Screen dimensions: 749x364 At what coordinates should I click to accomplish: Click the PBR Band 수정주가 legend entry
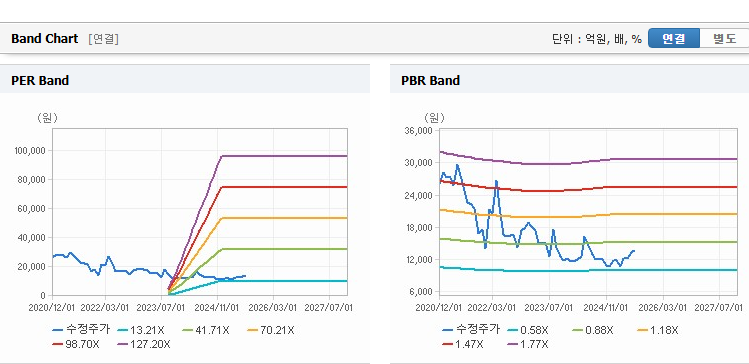(471, 330)
